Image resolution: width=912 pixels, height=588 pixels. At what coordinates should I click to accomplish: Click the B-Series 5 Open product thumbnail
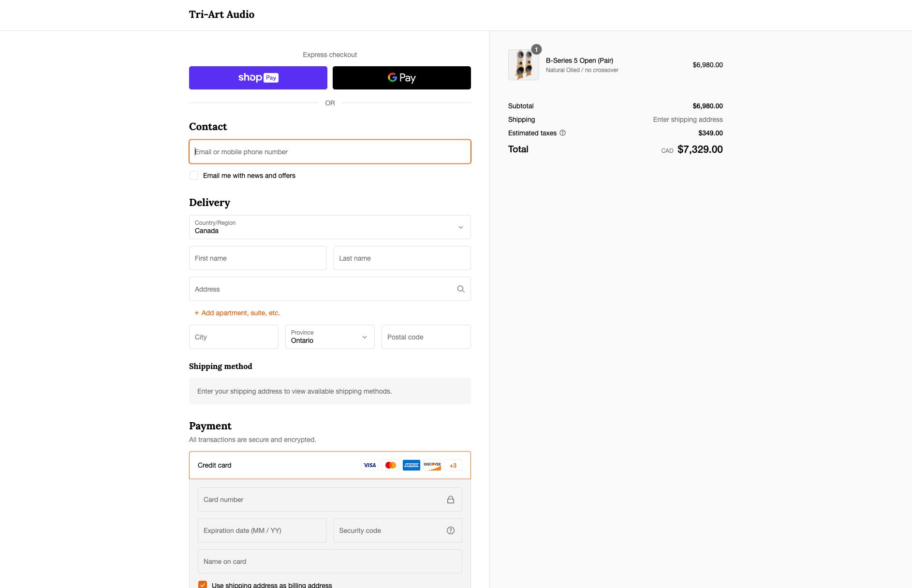coord(524,65)
